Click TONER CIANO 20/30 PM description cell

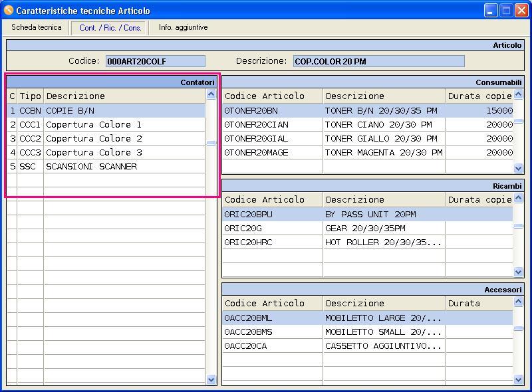[384, 125]
